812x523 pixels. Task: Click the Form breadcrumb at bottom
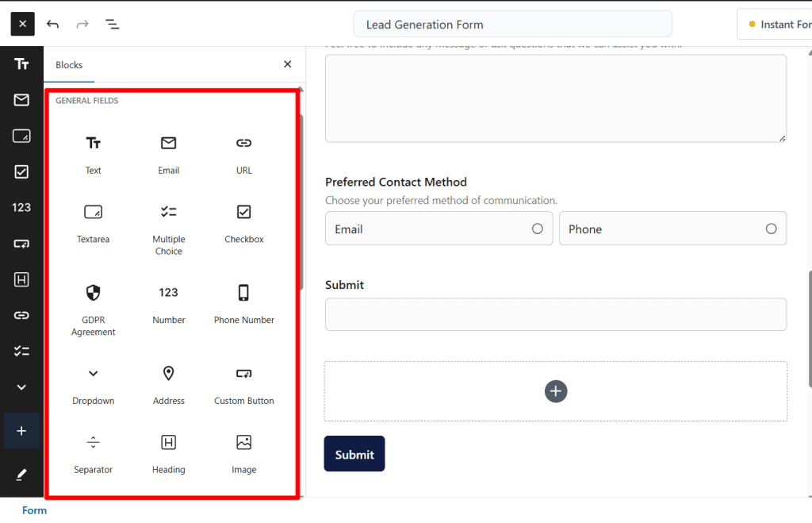point(34,510)
